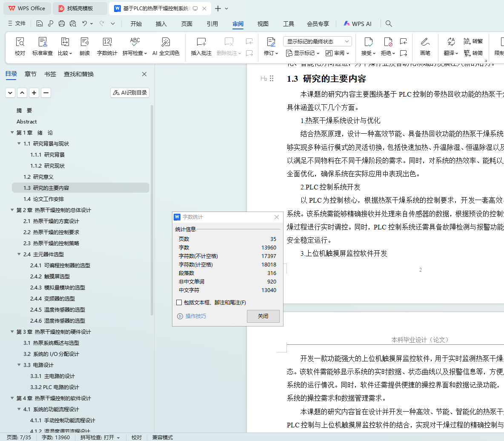The height and width of the screenshot is (441, 504).
Task: Select 2.4.1 可编程控制器的选型 outline entry
Action: (x=60, y=265)
